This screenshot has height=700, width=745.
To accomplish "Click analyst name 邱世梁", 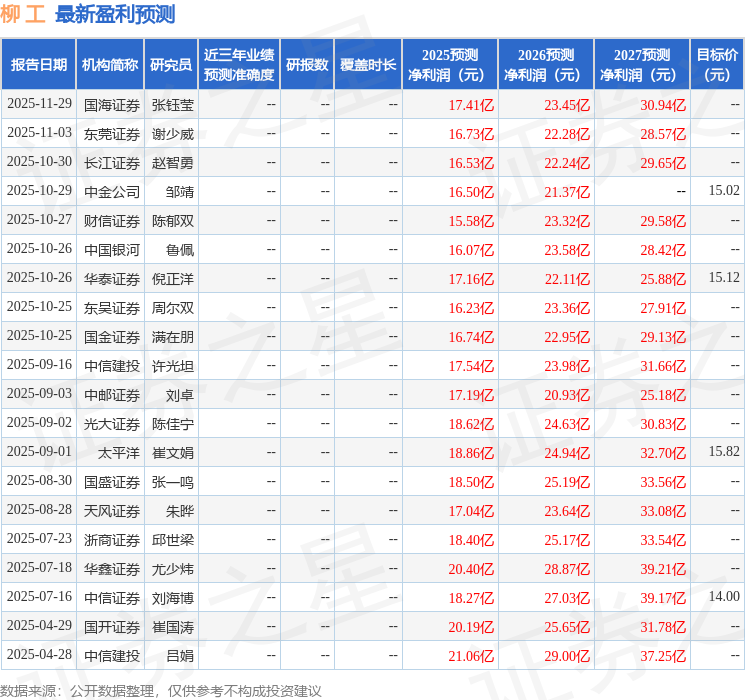I will point(172,540).
